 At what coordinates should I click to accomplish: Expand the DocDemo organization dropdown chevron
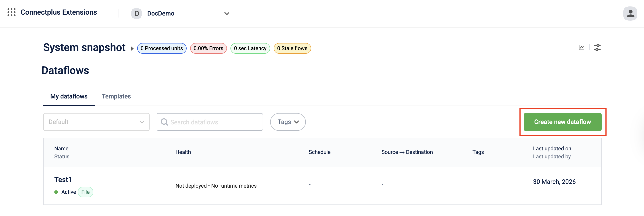click(x=227, y=14)
